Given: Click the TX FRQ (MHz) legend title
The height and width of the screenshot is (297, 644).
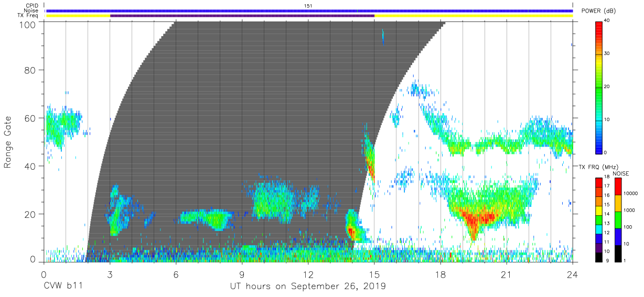Looking at the screenshot, I should [597, 167].
